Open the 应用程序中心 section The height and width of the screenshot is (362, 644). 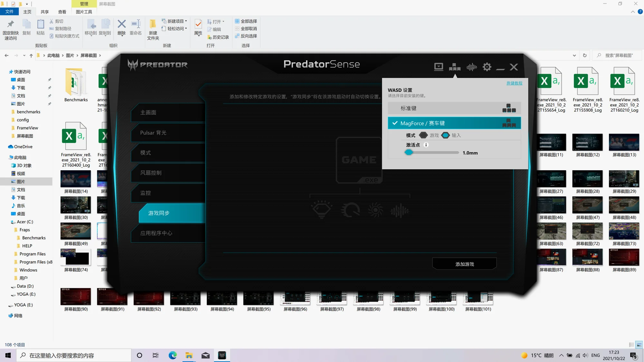(168, 233)
